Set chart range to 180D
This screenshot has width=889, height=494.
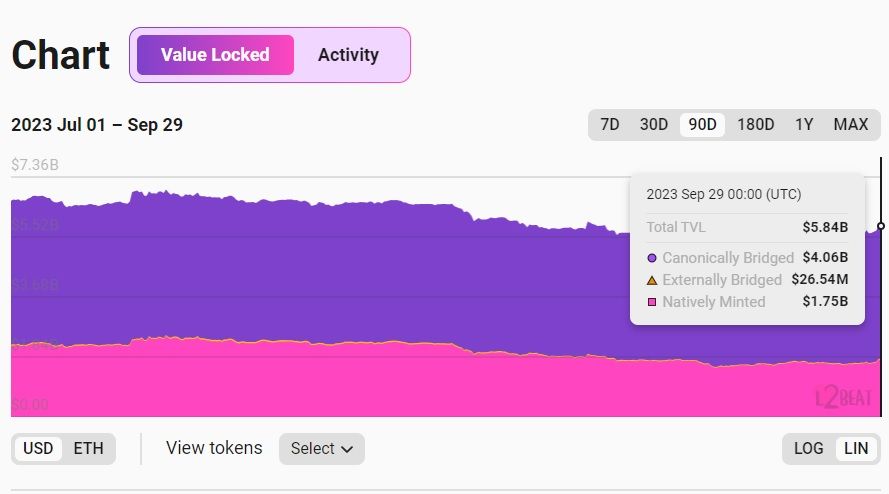[756, 124]
